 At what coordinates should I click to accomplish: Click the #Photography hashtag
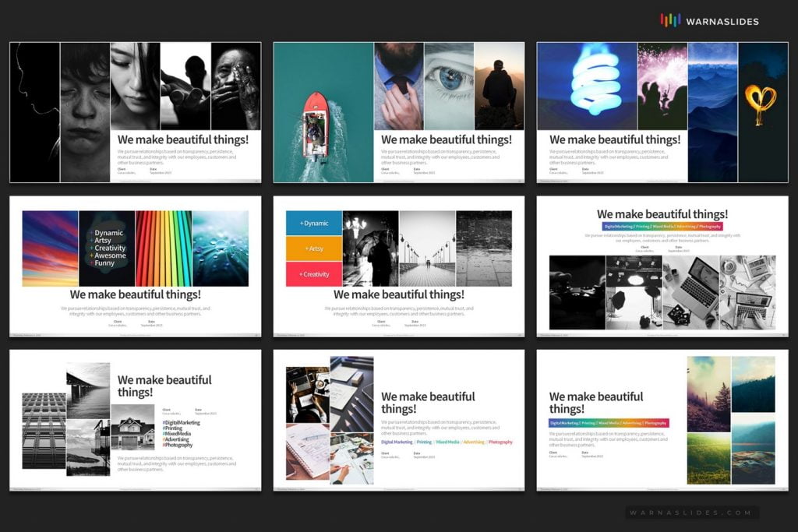(178, 445)
